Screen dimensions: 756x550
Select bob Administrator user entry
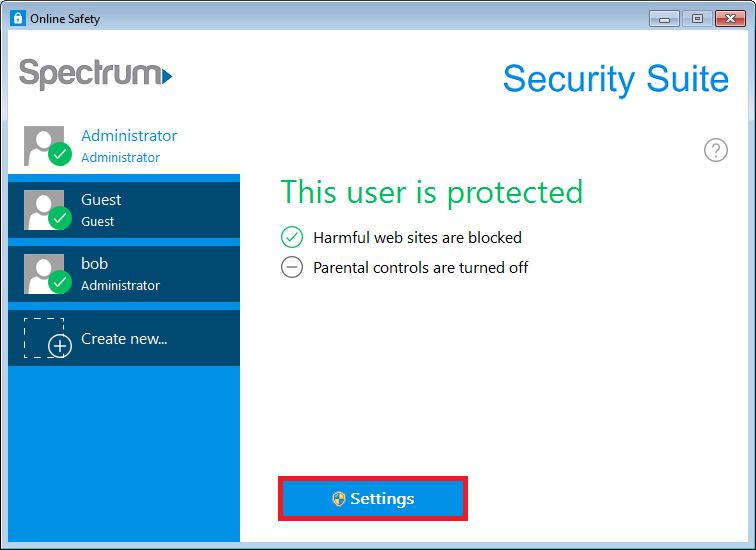124,274
